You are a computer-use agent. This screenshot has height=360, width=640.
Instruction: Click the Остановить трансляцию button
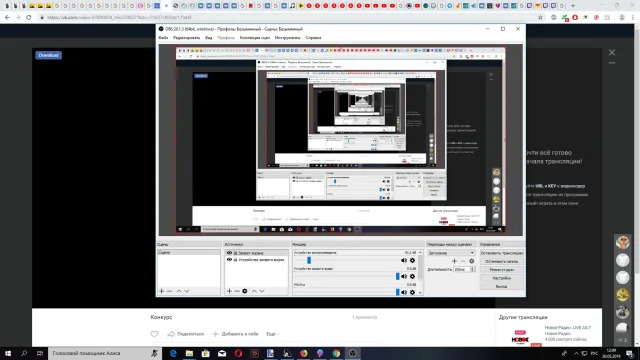[x=502, y=253]
